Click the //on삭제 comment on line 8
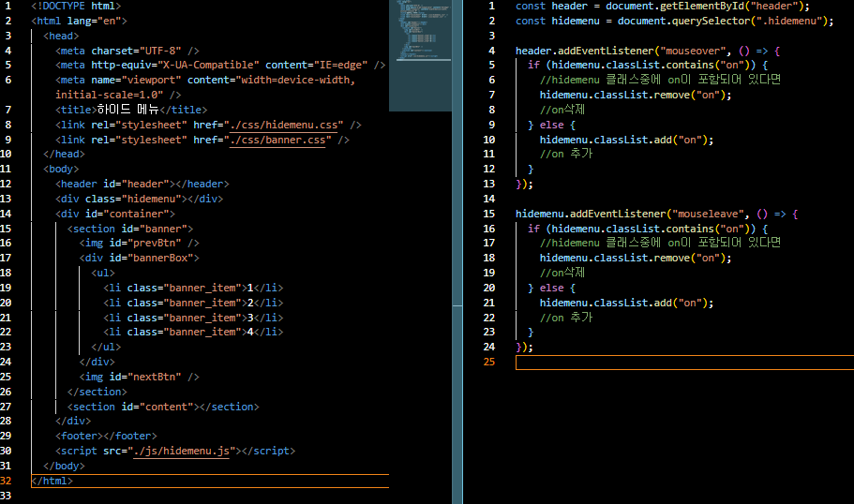Viewport: 854px width, 504px height. 562,110
